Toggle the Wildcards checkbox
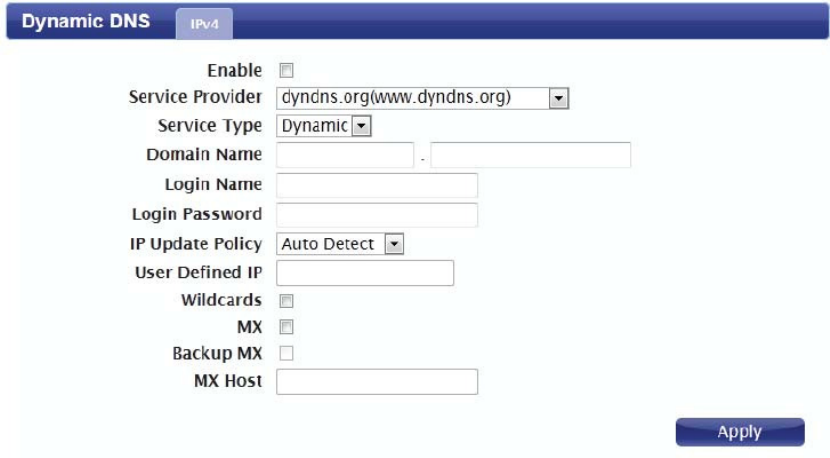The width and height of the screenshot is (830, 458). (287, 300)
